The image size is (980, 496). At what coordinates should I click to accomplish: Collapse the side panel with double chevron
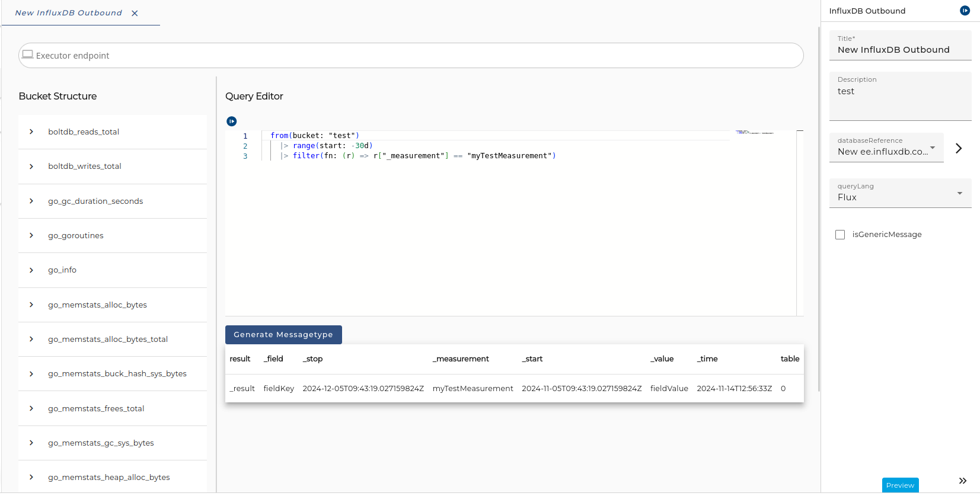click(963, 481)
